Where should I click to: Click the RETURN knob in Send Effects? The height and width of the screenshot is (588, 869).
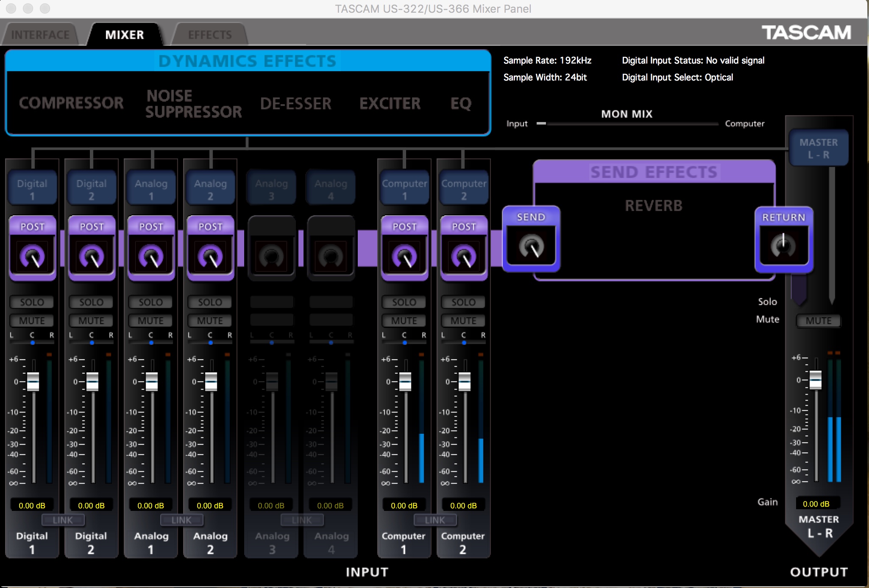tap(783, 246)
